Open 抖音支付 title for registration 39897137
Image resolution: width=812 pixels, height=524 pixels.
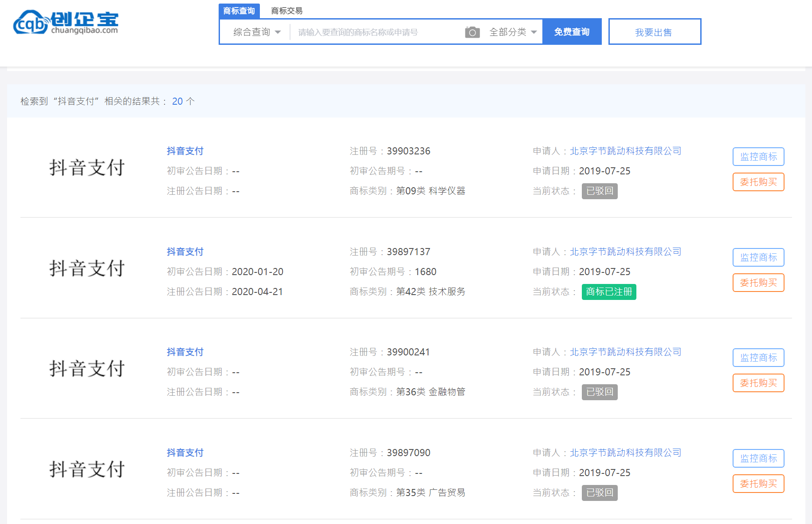[x=185, y=252]
